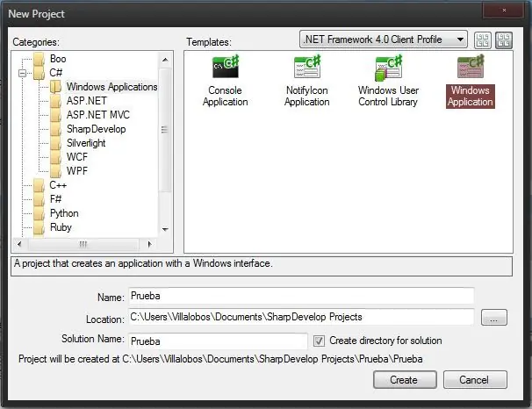Click the categories vertical scrollbar thumb
532x409 pixels.
click(165, 130)
